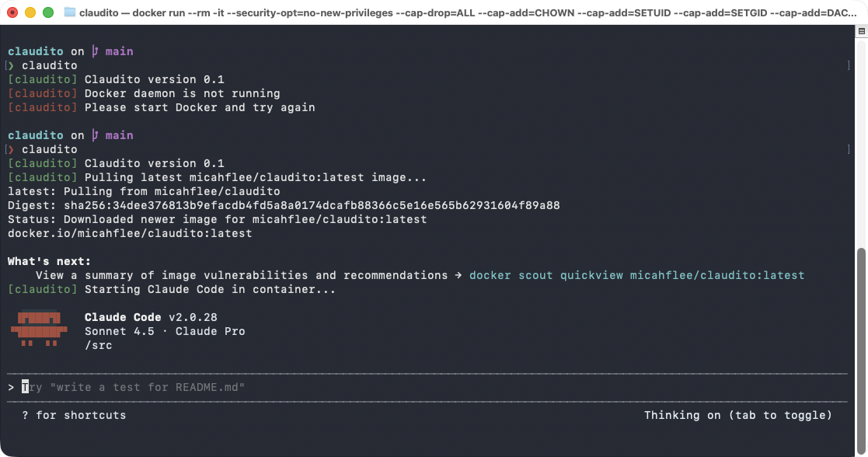This screenshot has width=868, height=457.
Task: Click the "Sonnet 4.5 · Claude Pro" model label
Action: [165, 331]
